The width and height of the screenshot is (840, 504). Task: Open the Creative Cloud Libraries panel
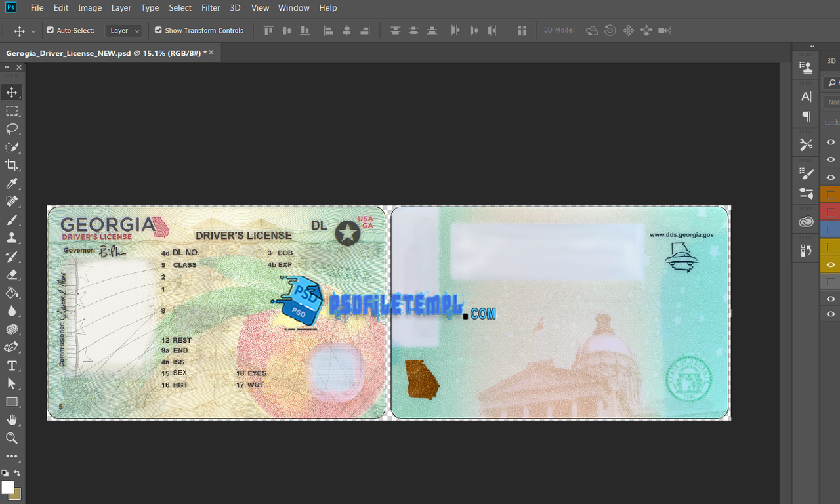807,222
